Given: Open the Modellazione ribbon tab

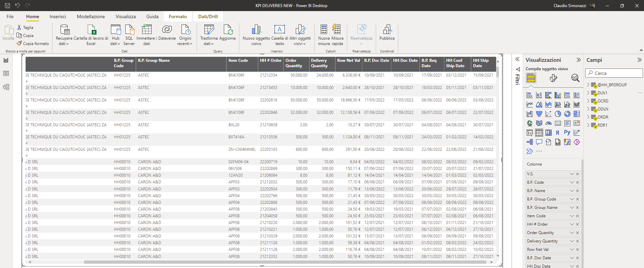Looking at the screenshot, I should pyautogui.click(x=91, y=16).
